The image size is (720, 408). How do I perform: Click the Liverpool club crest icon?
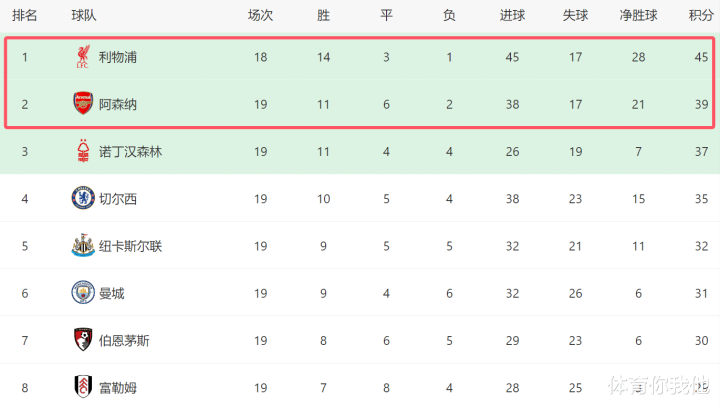tap(83, 57)
